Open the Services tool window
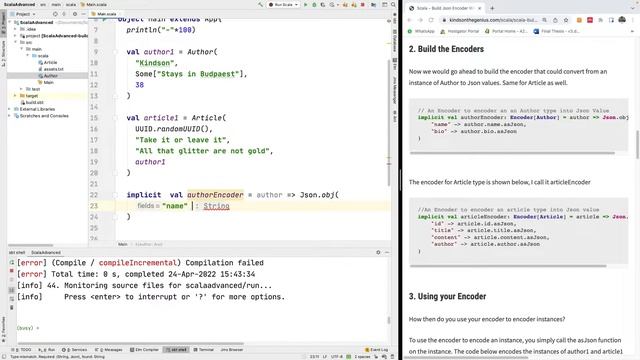Screen dimensions: 640x360 (x=74, y=350)
